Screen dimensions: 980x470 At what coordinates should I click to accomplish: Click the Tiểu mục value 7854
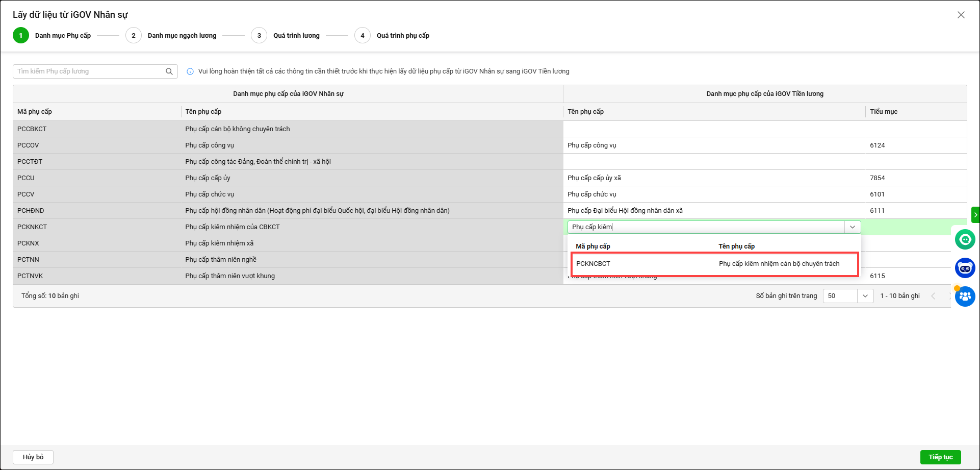pyautogui.click(x=877, y=178)
